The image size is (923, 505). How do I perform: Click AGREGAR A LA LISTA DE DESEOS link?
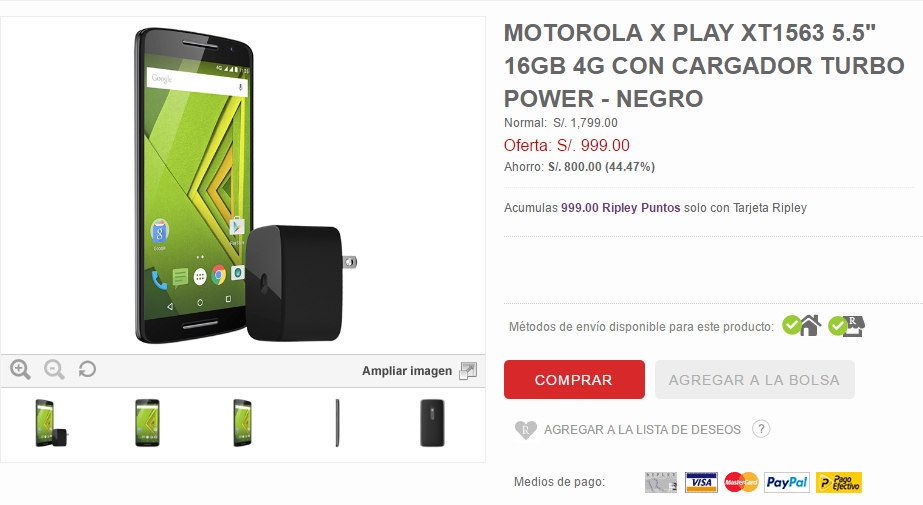(642, 430)
